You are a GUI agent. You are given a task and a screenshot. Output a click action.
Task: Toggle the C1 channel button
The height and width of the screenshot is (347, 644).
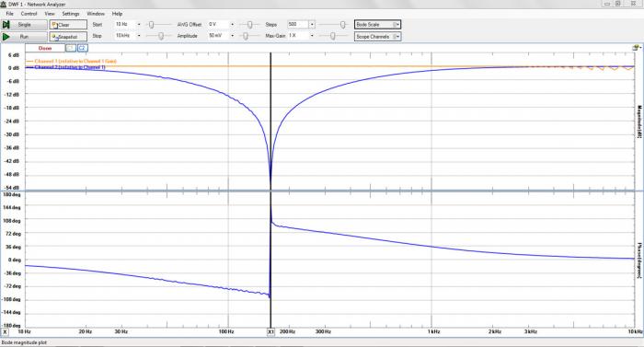[71, 48]
